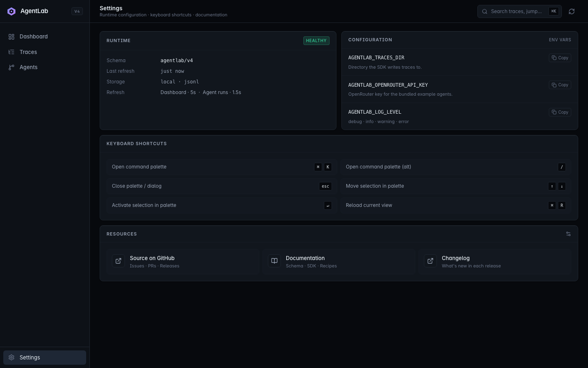Viewport: 588px width, 368px height.
Task: Click the Dashboard grid icon
Action: click(11, 37)
